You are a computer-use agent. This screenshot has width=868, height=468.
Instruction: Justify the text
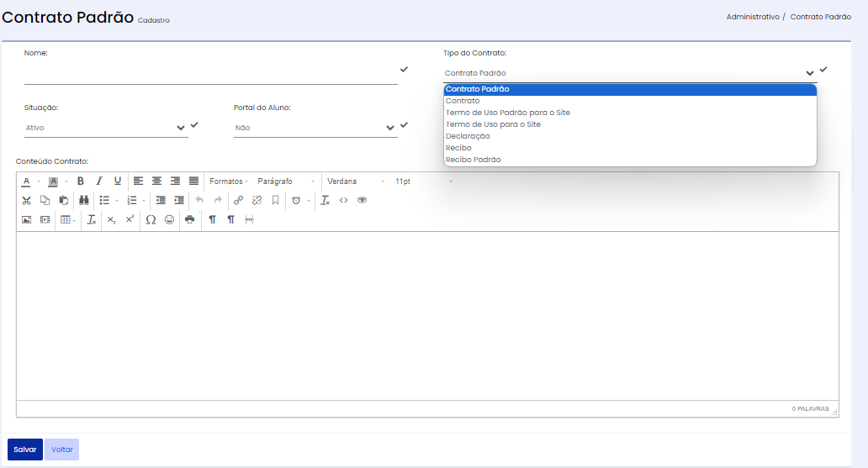pyautogui.click(x=193, y=181)
